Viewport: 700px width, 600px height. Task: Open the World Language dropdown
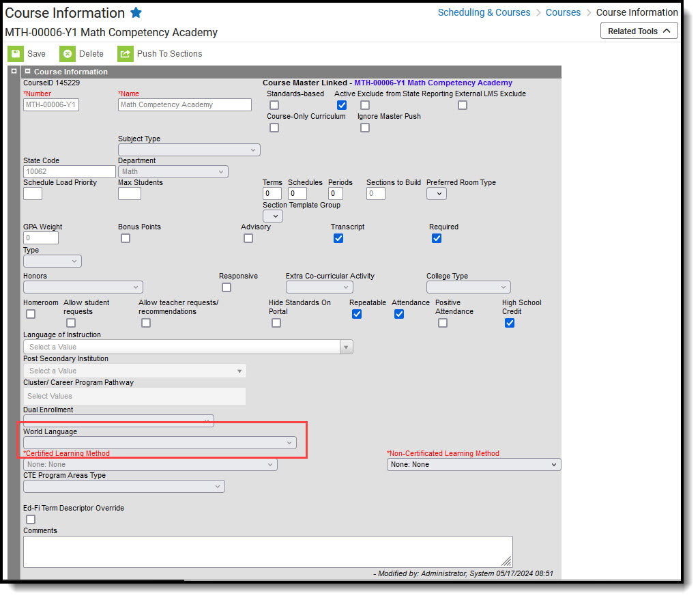160,443
